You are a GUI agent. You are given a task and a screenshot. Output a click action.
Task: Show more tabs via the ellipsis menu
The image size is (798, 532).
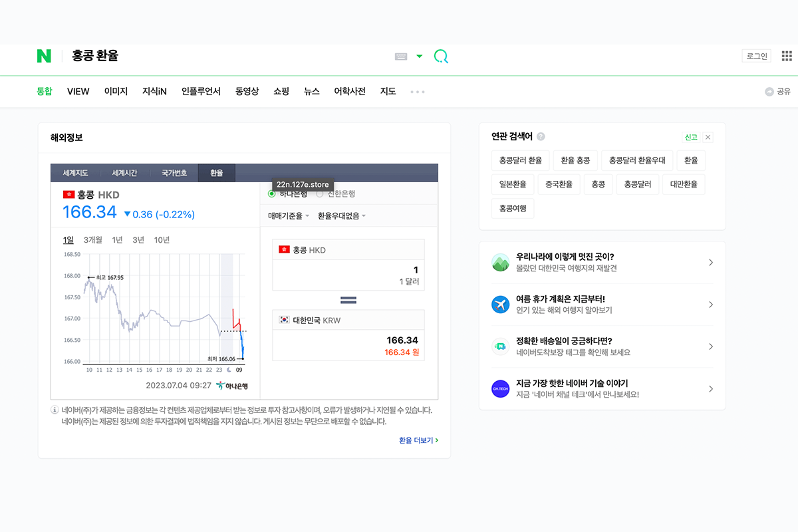(x=418, y=92)
